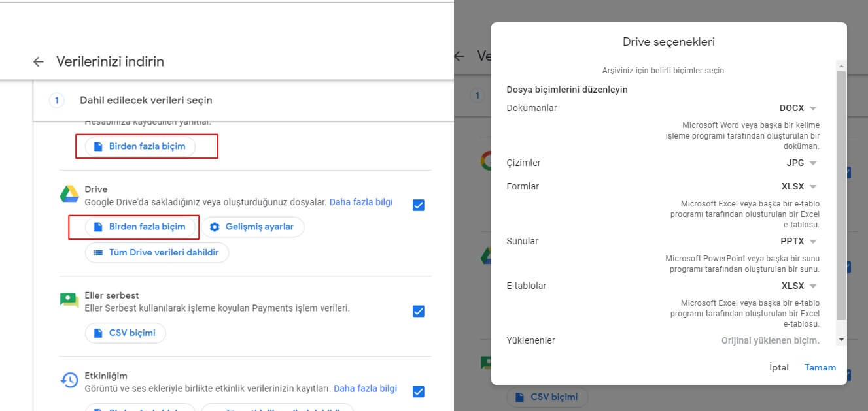Click the Etkinliğim clock icon

coord(69,381)
